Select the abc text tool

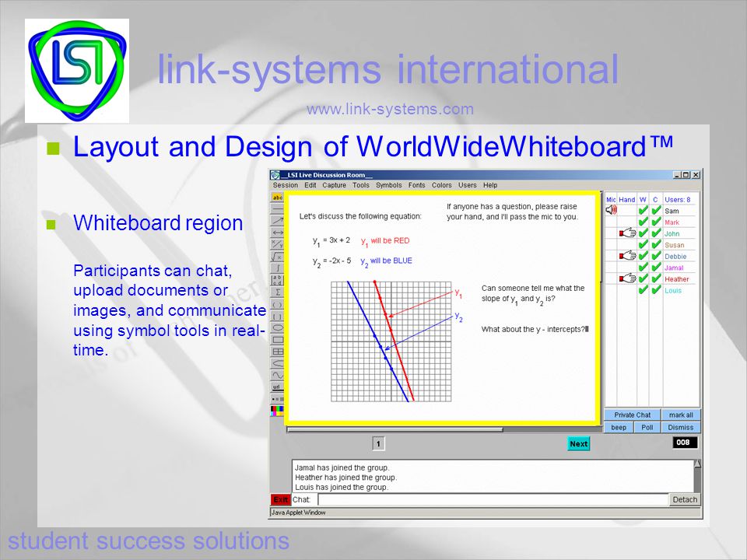point(277,197)
